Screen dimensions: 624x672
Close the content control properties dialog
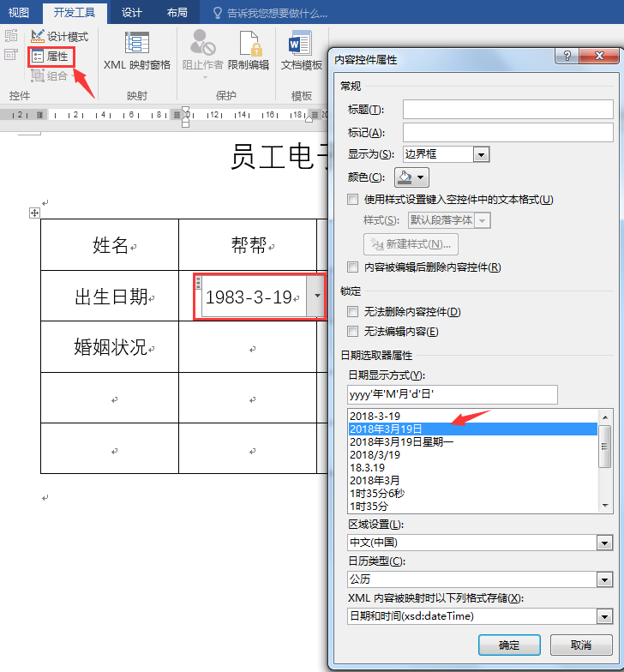tap(599, 56)
